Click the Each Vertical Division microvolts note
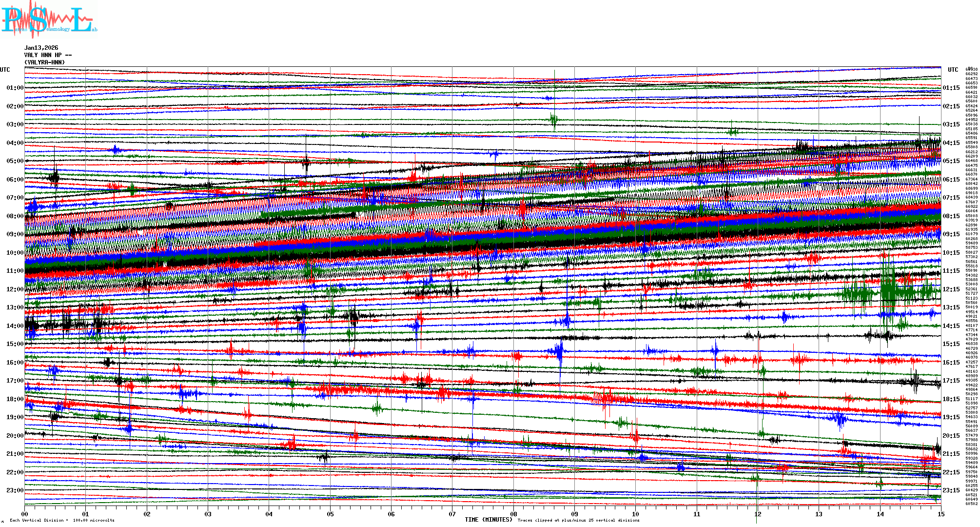 62,520
